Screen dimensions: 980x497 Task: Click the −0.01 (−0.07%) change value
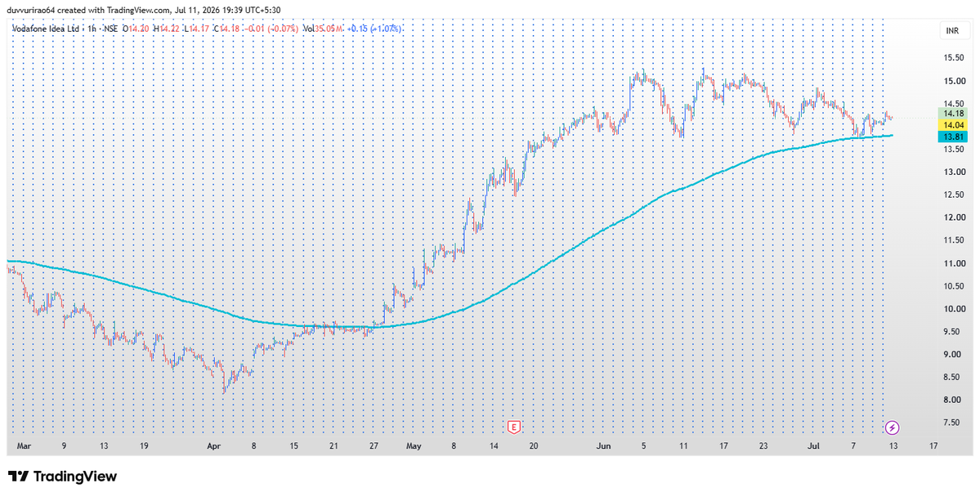pos(271,29)
